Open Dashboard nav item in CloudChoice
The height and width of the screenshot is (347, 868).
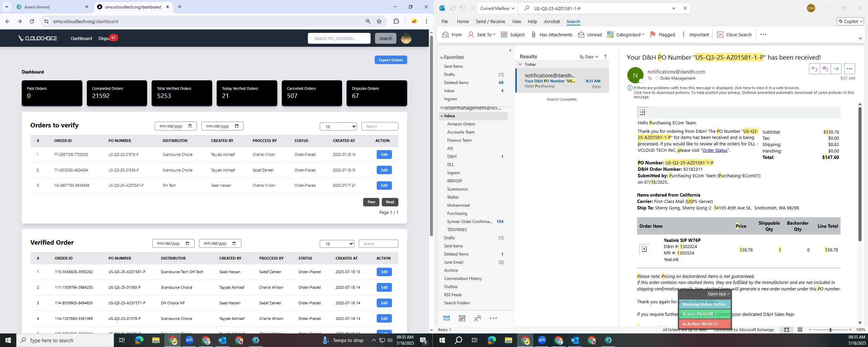(81, 38)
